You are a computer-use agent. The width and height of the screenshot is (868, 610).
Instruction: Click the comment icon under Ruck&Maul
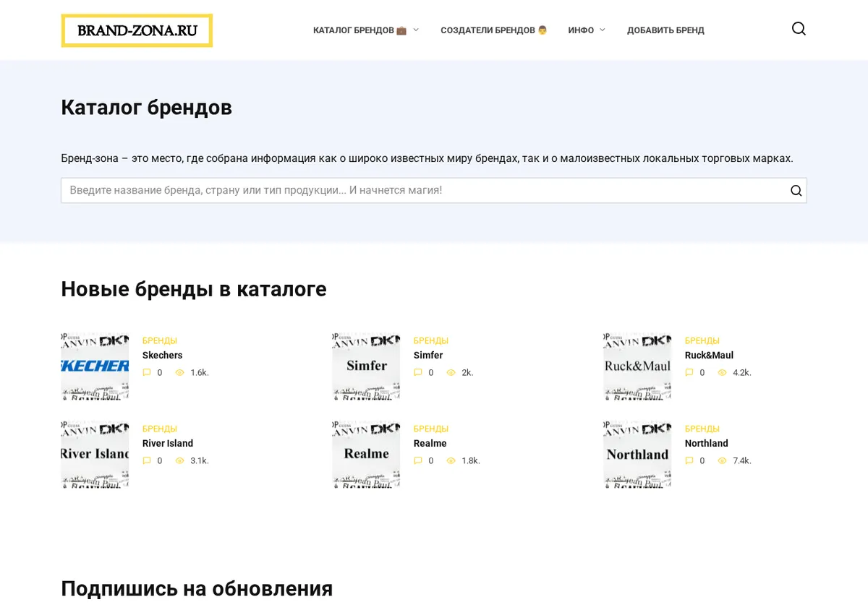click(x=689, y=373)
